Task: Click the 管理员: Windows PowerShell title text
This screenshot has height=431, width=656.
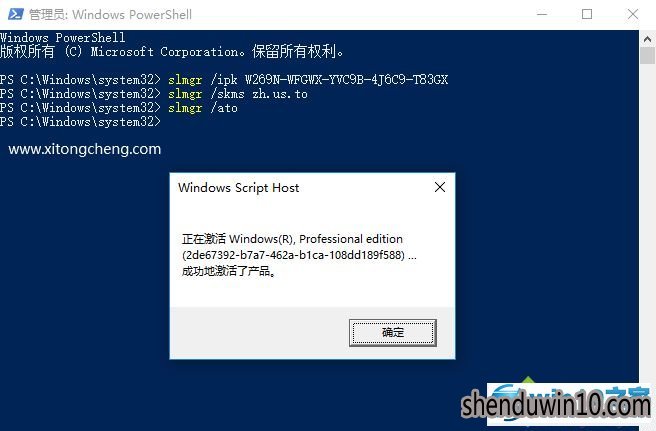Action: tap(110, 15)
